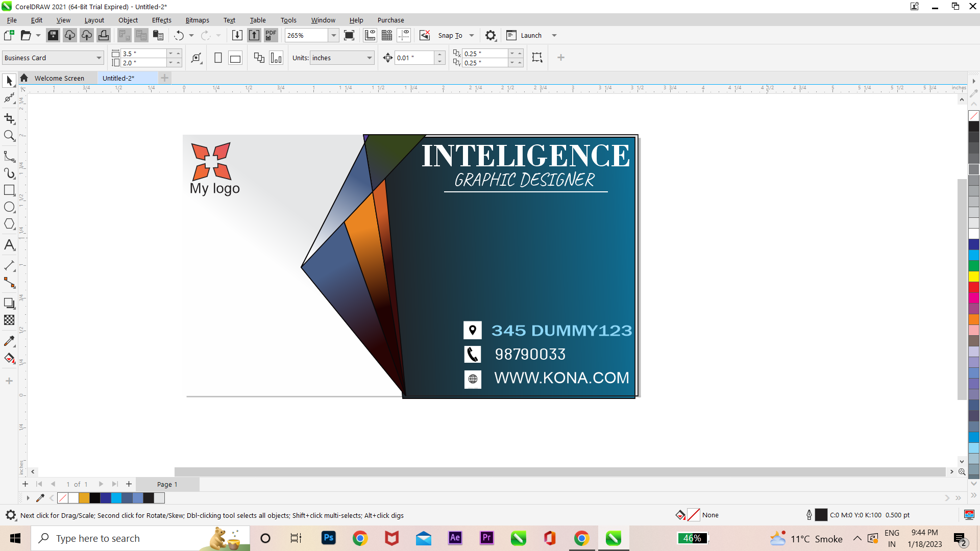Select the Color Eyedropper tool
This screenshot has width=980, height=551.
(9, 341)
